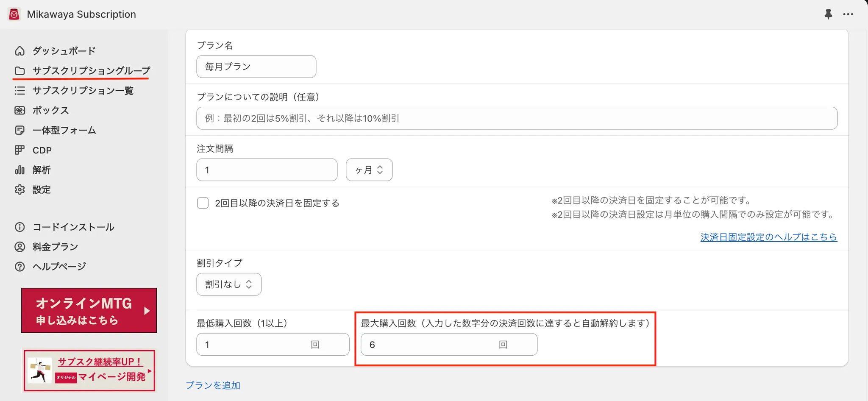Click the 一体型フォーム form icon
Viewport: 868px width, 401px height.
click(x=19, y=130)
